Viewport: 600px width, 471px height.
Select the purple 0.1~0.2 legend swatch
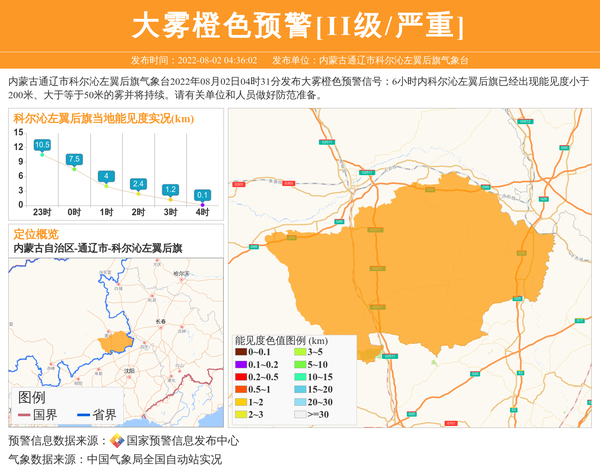[x=240, y=364]
